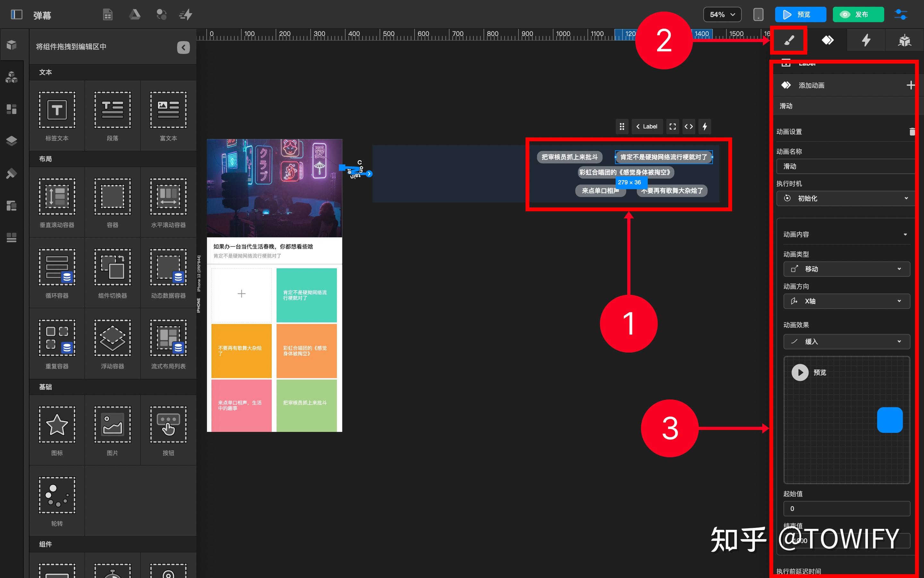
Task: Select the 不要再有歌舞大杂烩了 label chip
Action: tap(672, 191)
